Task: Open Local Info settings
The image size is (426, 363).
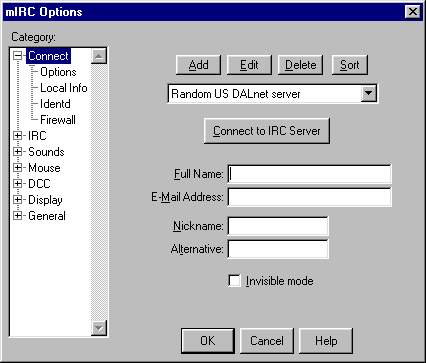Action: coord(64,88)
